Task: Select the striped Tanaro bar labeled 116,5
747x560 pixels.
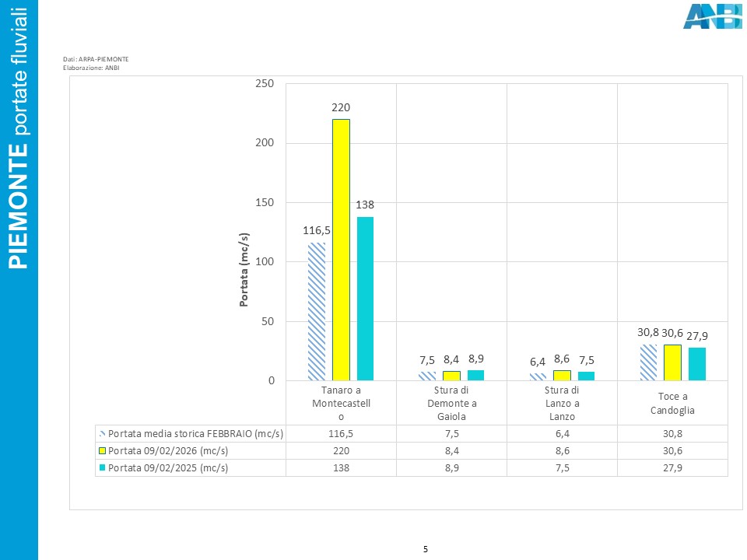Action: coord(317,311)
